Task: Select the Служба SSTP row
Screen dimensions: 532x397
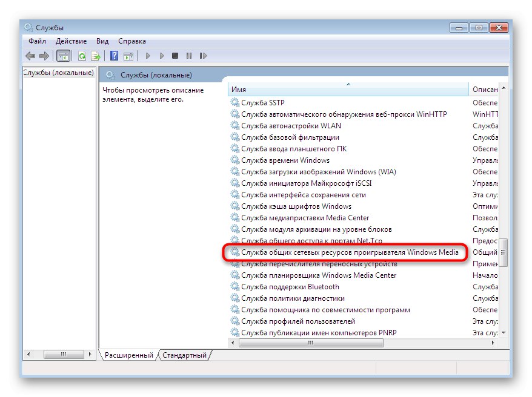Action: (x=262, y=103)
